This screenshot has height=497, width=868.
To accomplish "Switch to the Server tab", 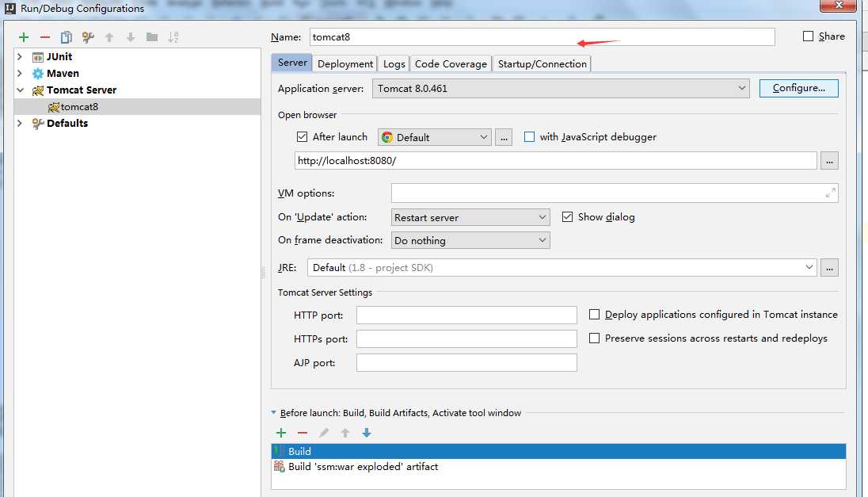I will pos(291,63).
